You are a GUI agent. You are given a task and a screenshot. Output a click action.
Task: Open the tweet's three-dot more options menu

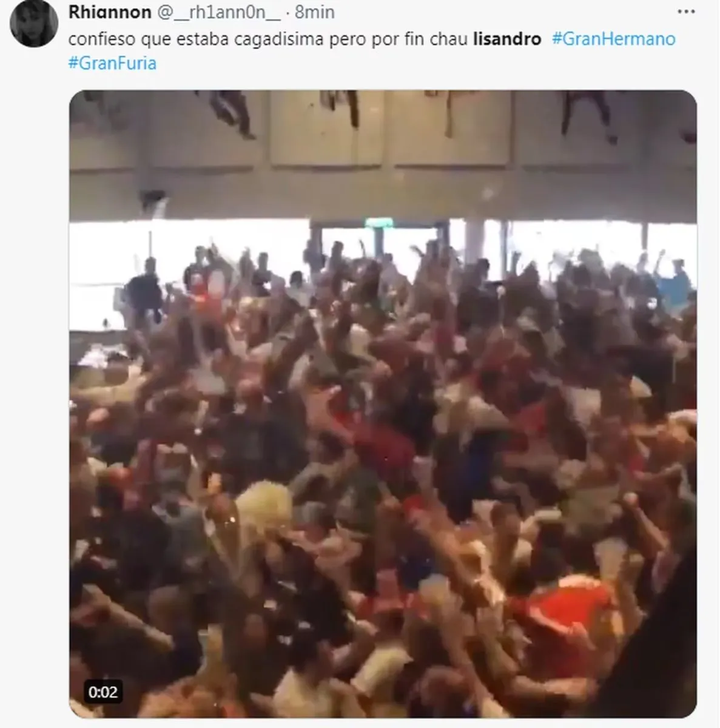click(685, 12)
